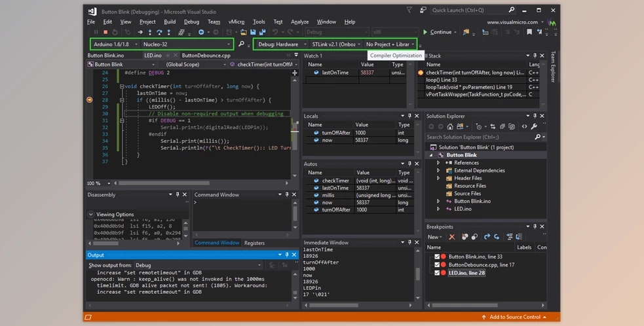Click the Continue button
This screenshot has height=326, width=644.
point(437,32)
